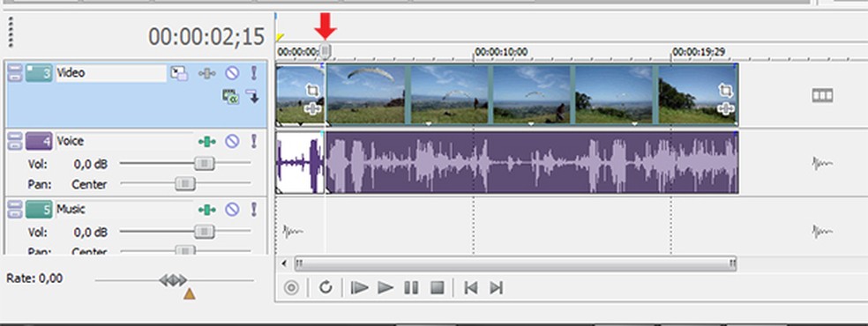
Task: Click the orange triangle below Rate slider
Action: 190,294
